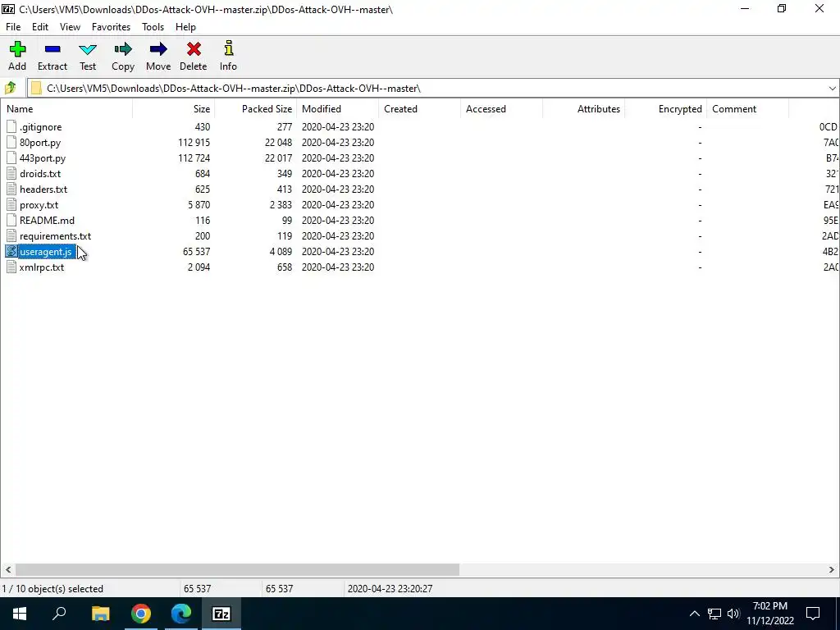Switch to 7-Zip taskbar button
The image size is (840, 630).
tap(221, 614)
